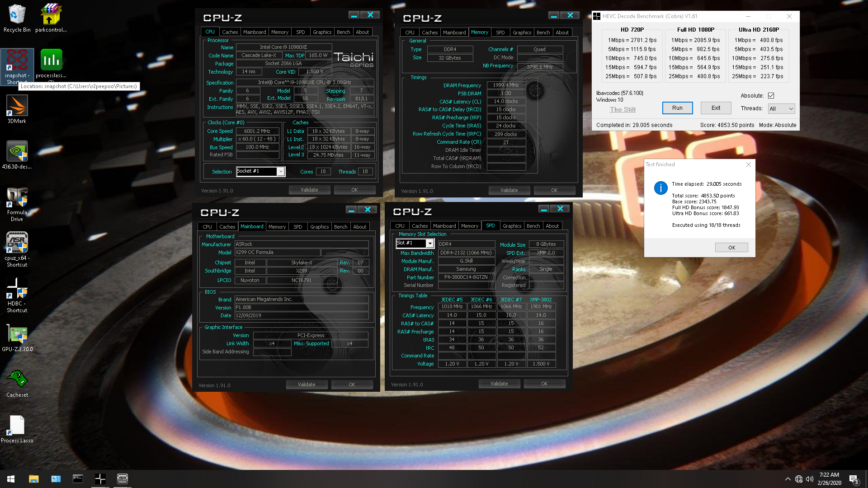Select the snapshot shortcut desktop icon

(17, 67)
